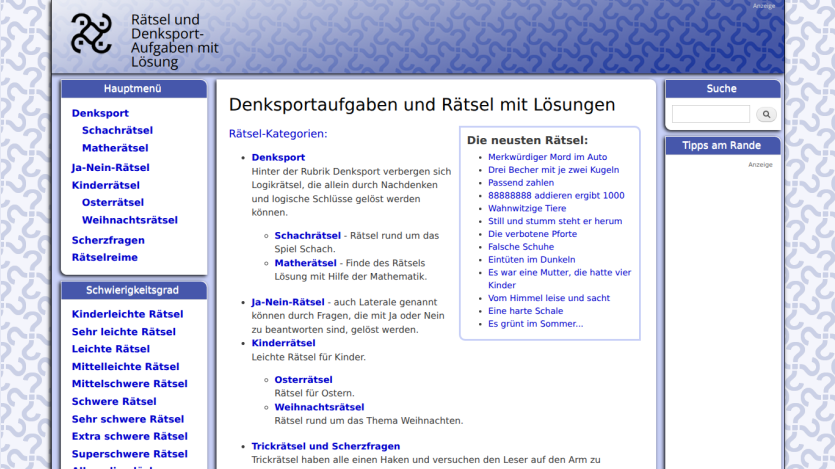Click the main page heading 'Denksportaufgaben und Rätsel mit Lösungen'
This screenshot has width=835, height=469.
[x=422, y=105]
